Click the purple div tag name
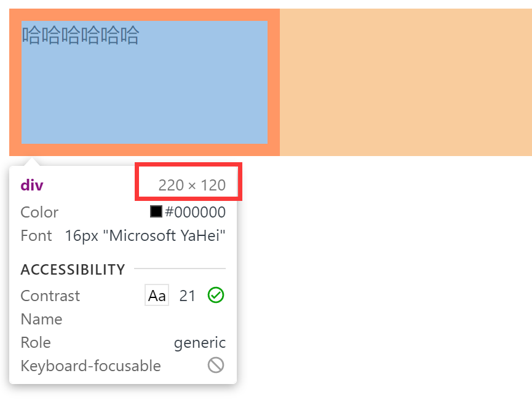The height and width of the screenshot is (400, 532). (32, 185)
